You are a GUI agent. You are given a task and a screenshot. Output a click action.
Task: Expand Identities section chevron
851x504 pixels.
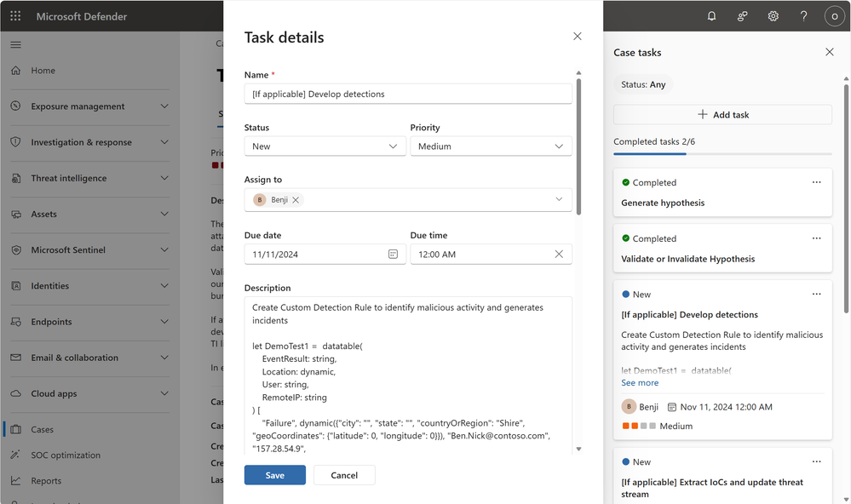coord(164,286)
